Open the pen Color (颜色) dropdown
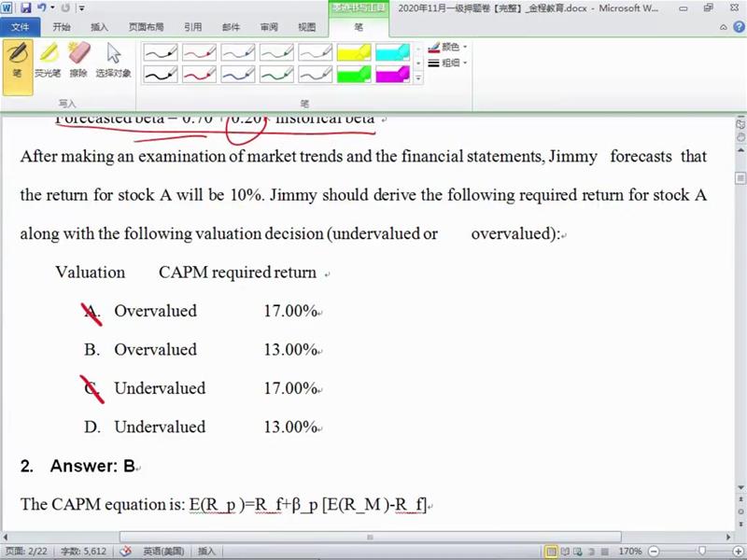This screenshot has height=560, width=747. [x=449, y=47]
